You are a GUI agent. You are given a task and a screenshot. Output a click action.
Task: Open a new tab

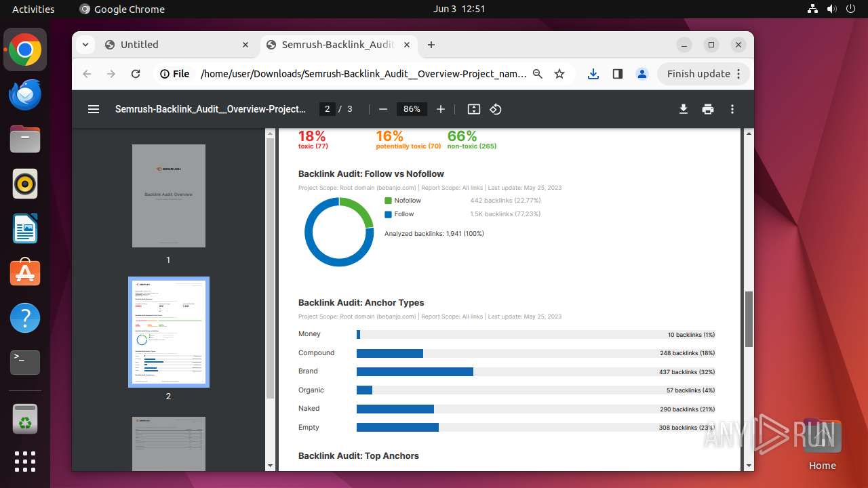pos(431,45)
